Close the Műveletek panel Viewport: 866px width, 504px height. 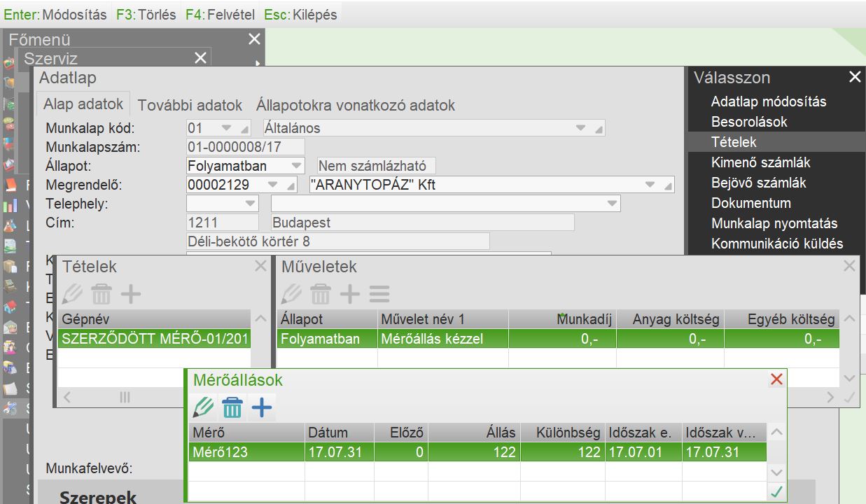pyautogui.click(x=849, y=266)
